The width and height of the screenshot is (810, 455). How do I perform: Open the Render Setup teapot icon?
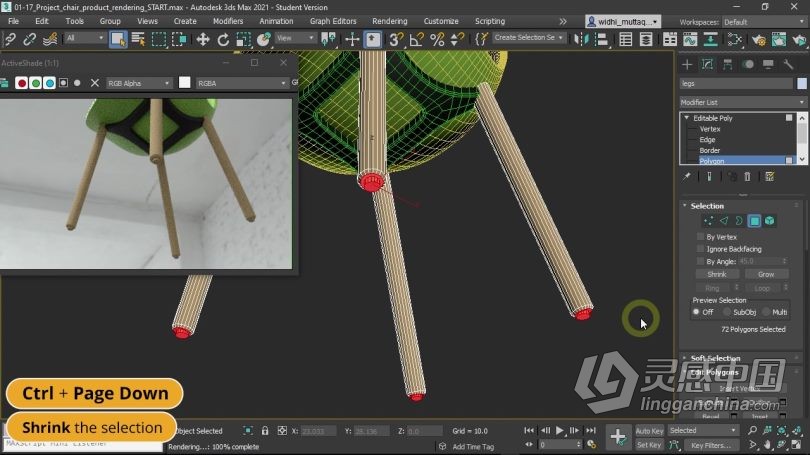pyautogui.click(x=758, y=39)
